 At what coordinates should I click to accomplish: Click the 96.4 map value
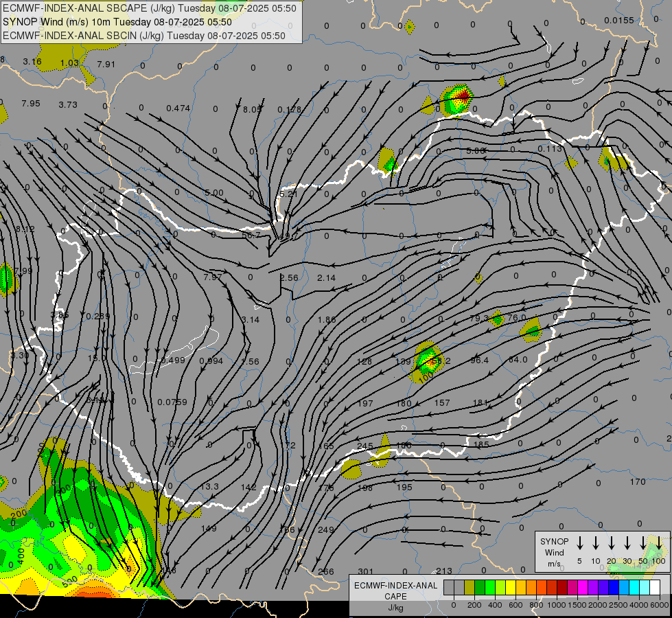point(479,360)
